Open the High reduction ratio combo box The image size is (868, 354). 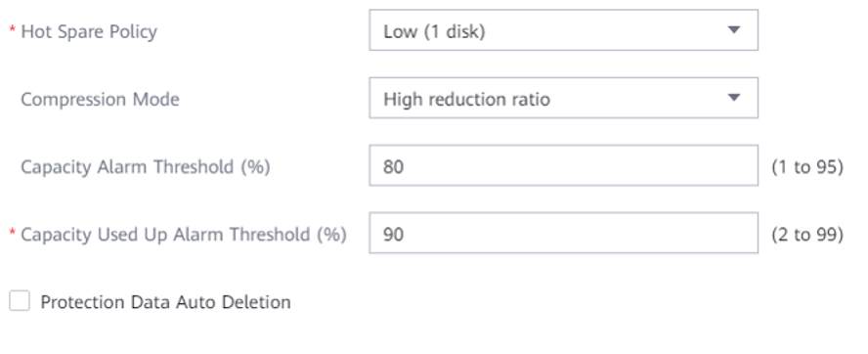(564, 98)
